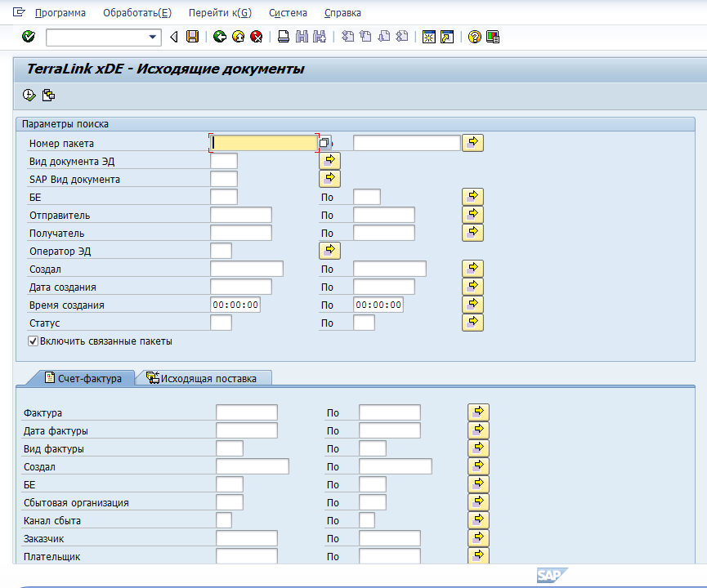707x588 pixels.
Task: Switch to the Исходящая поставка tab
Action: coord(202,378)
